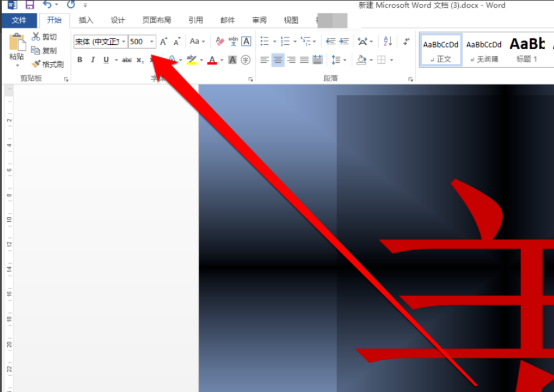The width and height of the screenshot is (554, 392).
Task: Open the 视图 (View) tab
Action: pos(291,20)
